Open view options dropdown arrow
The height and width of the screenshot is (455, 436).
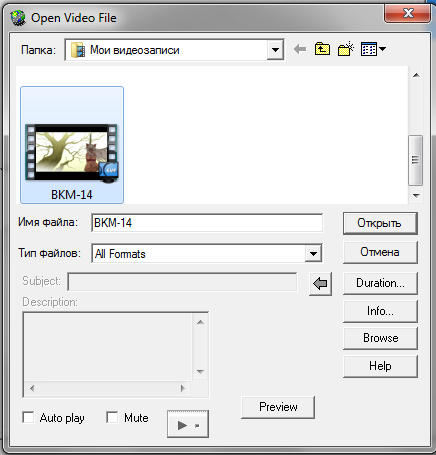click(x=383, y=49)
